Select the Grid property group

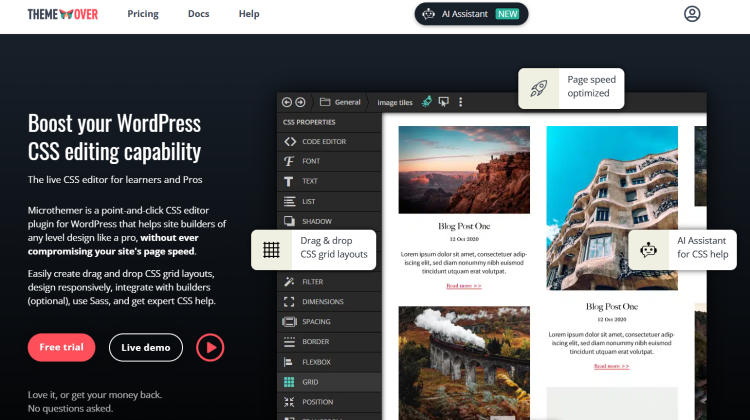pyautogui.click(x=329, y=382)
